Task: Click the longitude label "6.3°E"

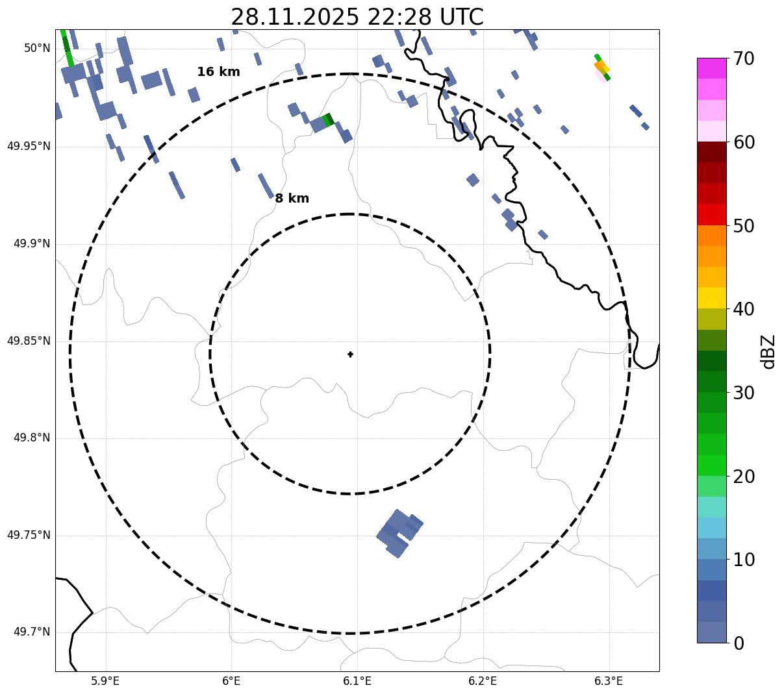Action: click(609, 681)
